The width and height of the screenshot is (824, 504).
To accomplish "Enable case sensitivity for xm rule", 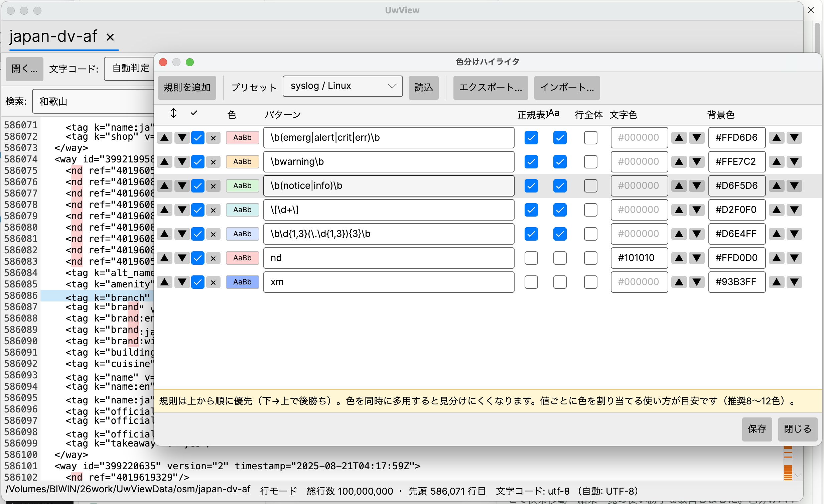I will point(560,282).
